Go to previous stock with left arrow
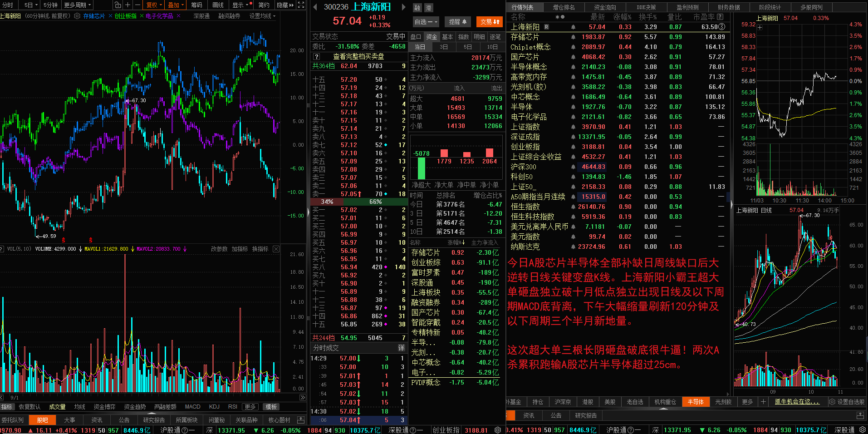 click(x=315, y=7)
